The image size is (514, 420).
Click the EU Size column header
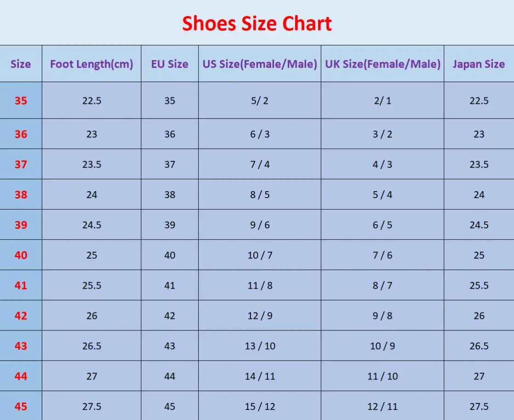pos(170,64)
